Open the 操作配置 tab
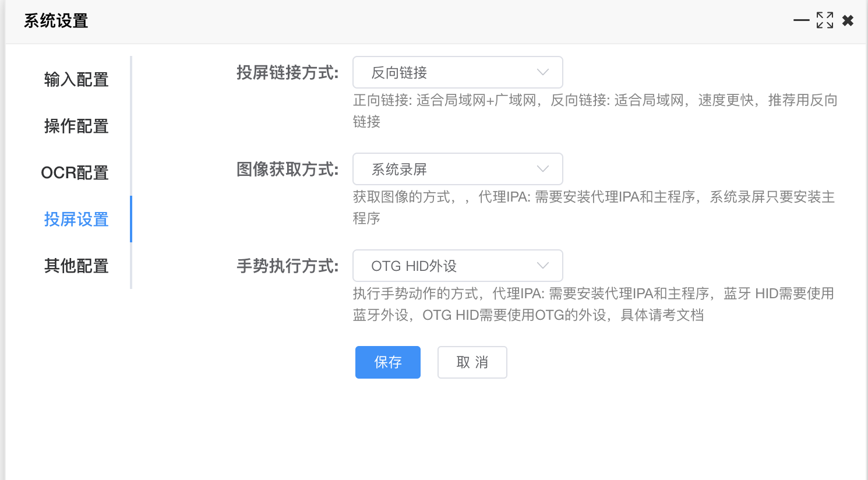Viewport: 868px width, 480px height. click(x=76, y=126)
